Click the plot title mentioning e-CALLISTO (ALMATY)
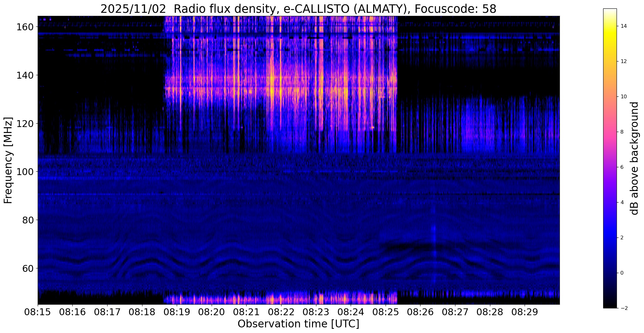Image resolution: width=644 pixels, height=333 pixels. tap(298, 9)
